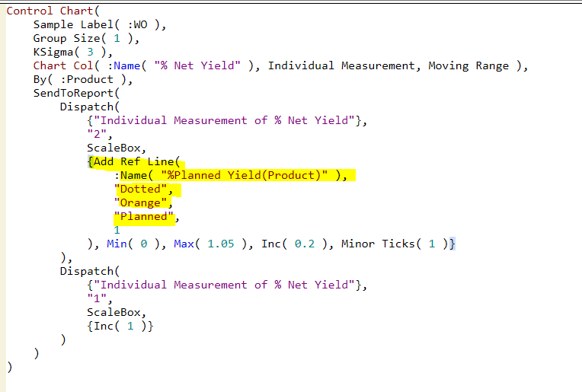Click the highlighted "Planned" string

tap(144, 217)
